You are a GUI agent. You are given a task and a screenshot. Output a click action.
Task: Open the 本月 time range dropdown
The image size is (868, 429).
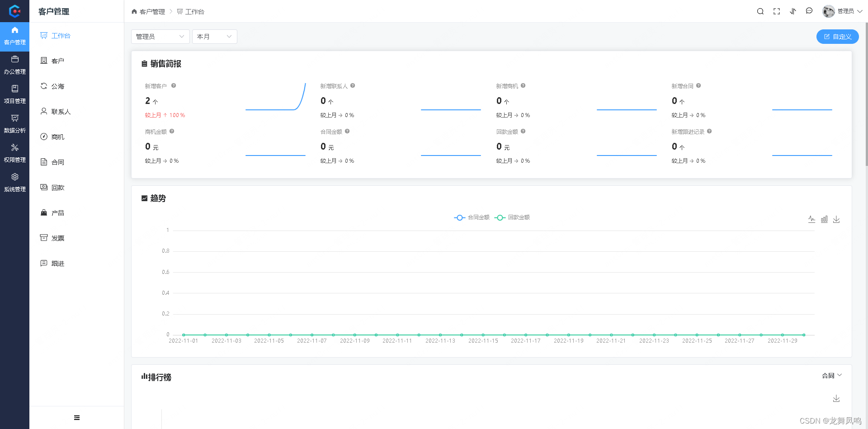(214, 37)
